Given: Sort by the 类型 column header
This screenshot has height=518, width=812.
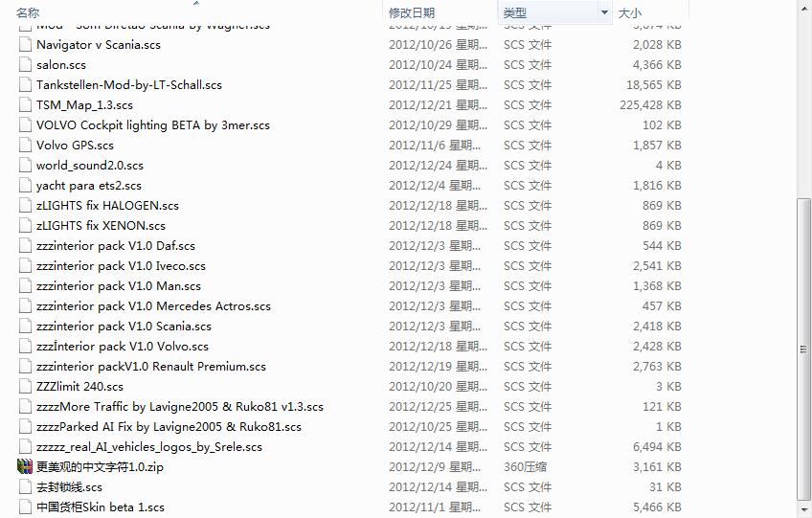Looking at the screenshot, I should (515, 12).
